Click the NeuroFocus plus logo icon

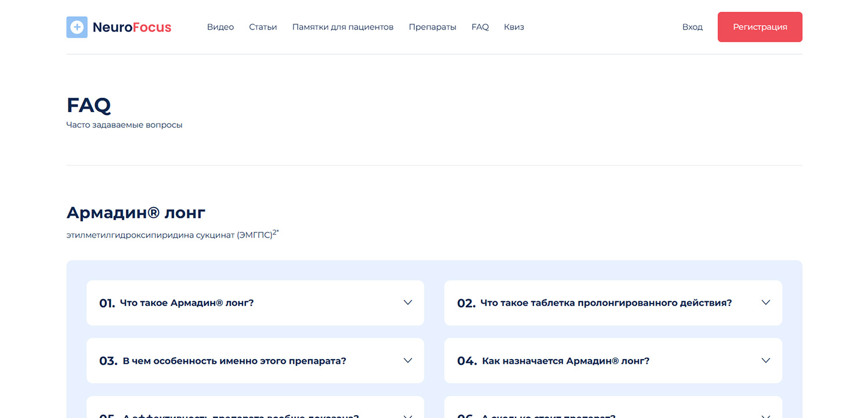pos(76,27)
